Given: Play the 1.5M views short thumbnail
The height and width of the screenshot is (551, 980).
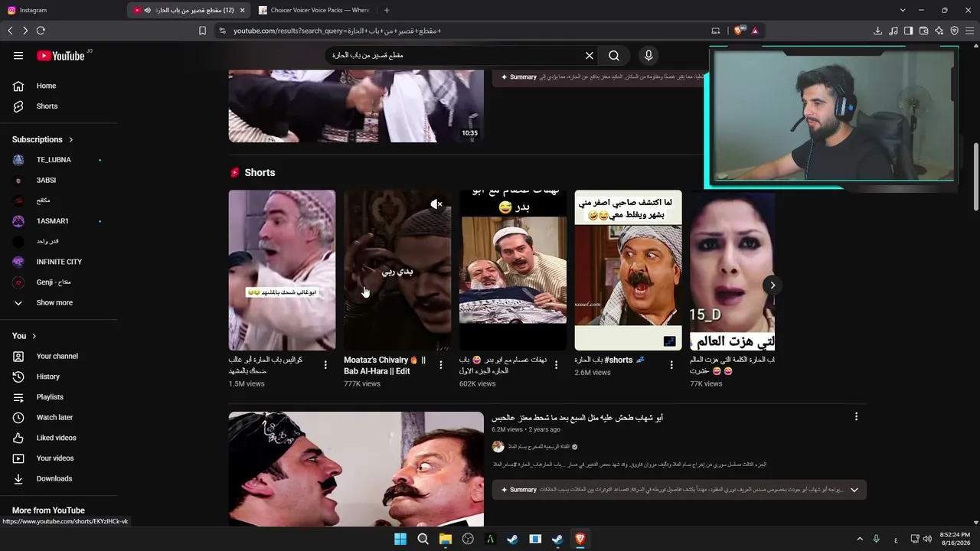Looking at the screenshot, I should click(282, 270).
